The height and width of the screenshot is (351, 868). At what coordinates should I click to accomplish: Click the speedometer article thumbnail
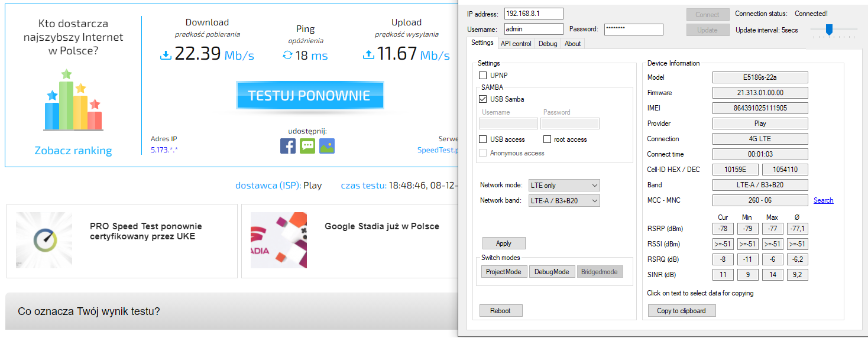(44, 240)
